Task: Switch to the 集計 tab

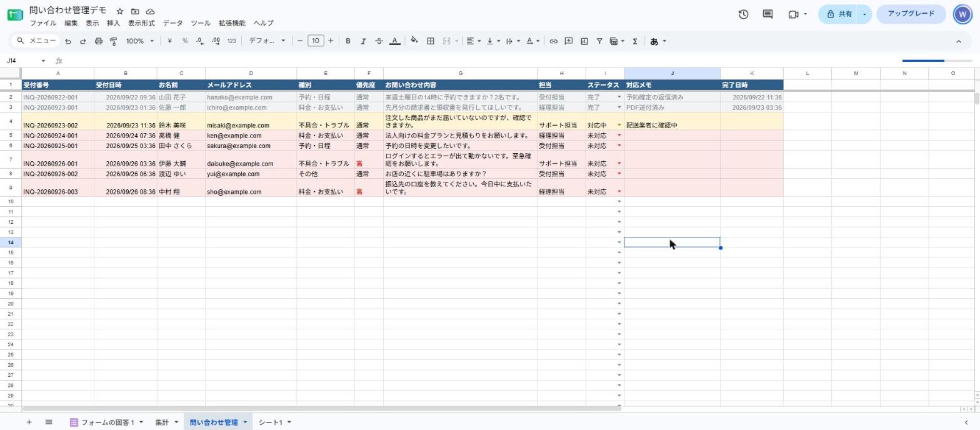Action: pyautogui.click(x=162, y=422)
